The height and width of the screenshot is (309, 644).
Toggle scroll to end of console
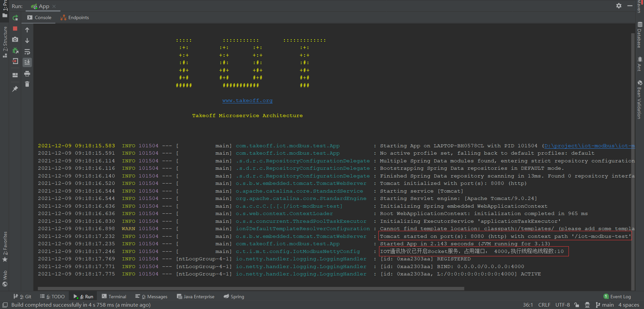(27, 62)
